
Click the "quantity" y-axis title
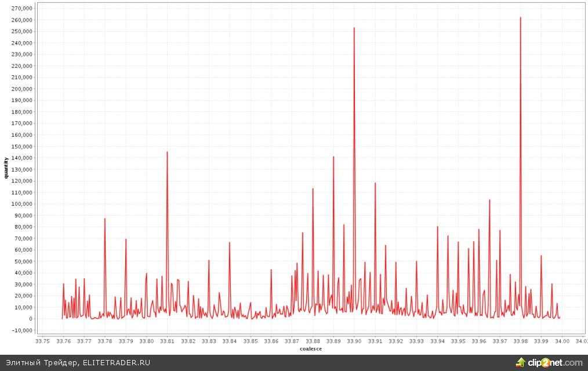7,167
